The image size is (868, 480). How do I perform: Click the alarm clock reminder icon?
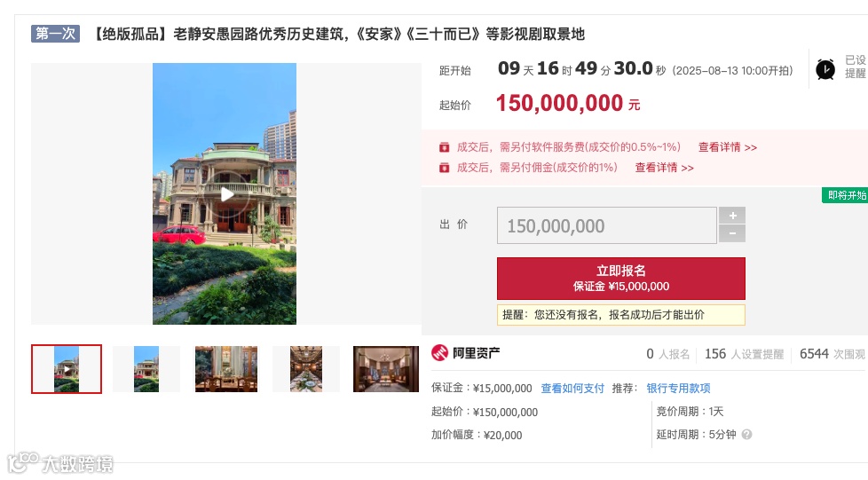pos(825,70)
